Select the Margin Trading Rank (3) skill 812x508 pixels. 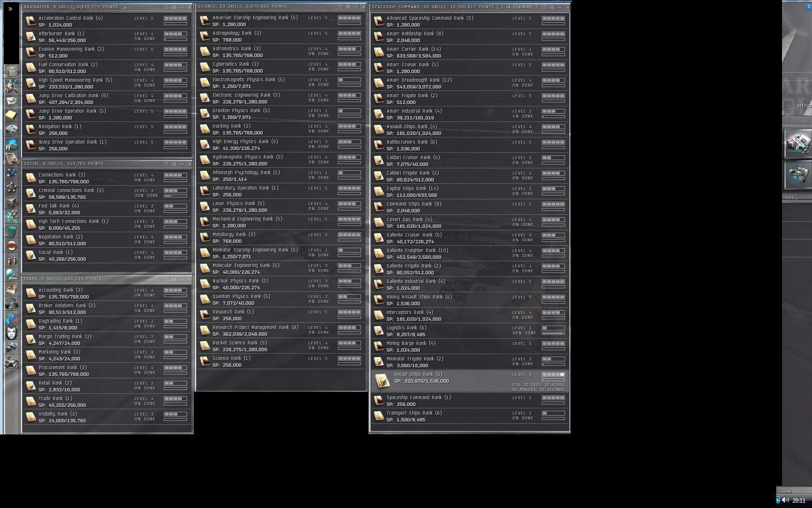(x=107, y=340)
